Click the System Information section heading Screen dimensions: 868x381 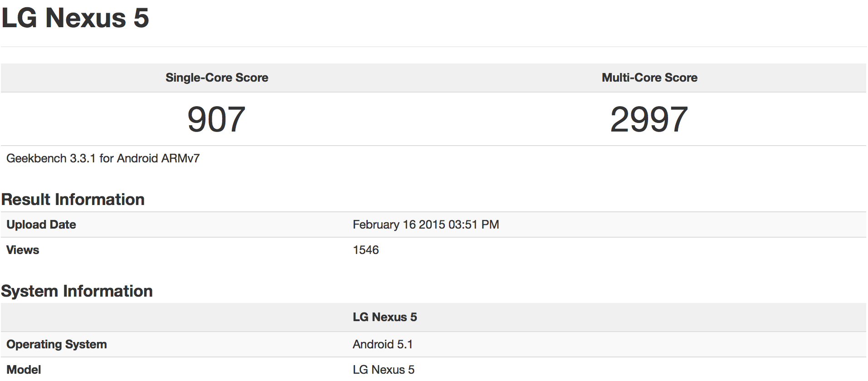pyautogui.click(x=77, y=291)
